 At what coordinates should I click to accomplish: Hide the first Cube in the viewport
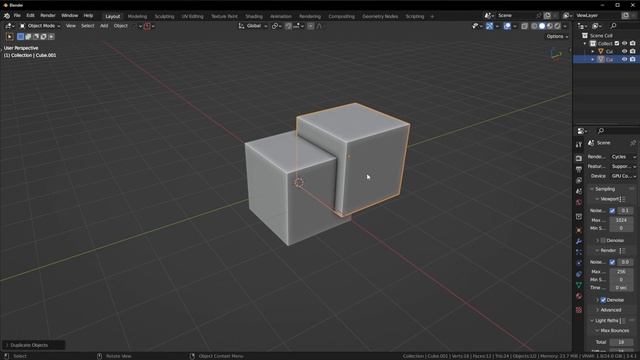click(624, 51)
